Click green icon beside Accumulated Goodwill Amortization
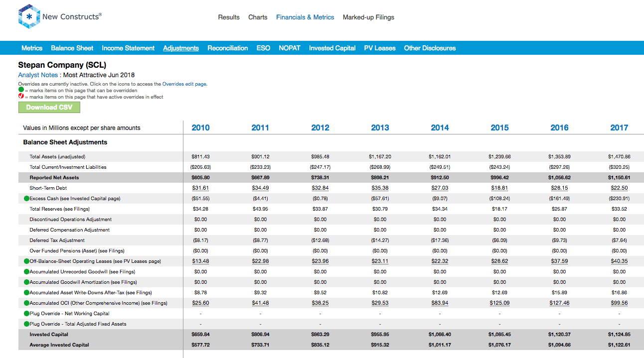The image size is (644, 358). [26, 282]
